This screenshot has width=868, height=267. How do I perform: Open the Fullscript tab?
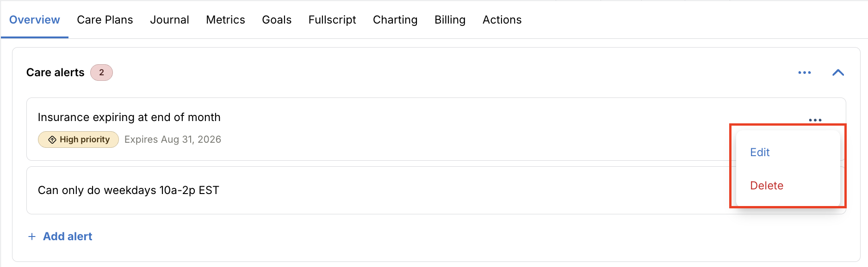332,20
